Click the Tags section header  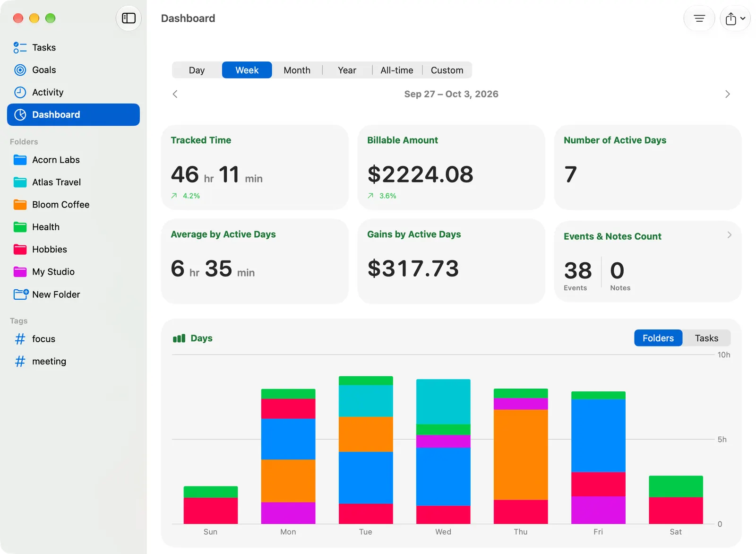(19, 321)
